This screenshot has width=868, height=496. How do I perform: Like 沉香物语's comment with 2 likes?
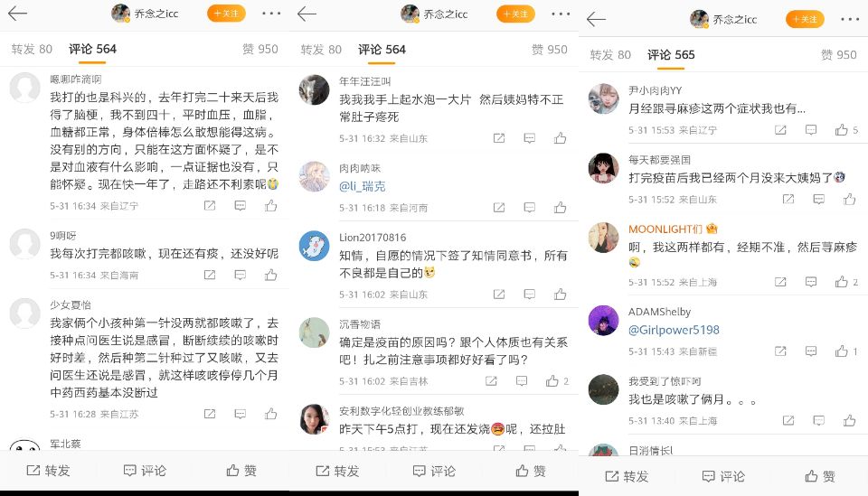552,381
